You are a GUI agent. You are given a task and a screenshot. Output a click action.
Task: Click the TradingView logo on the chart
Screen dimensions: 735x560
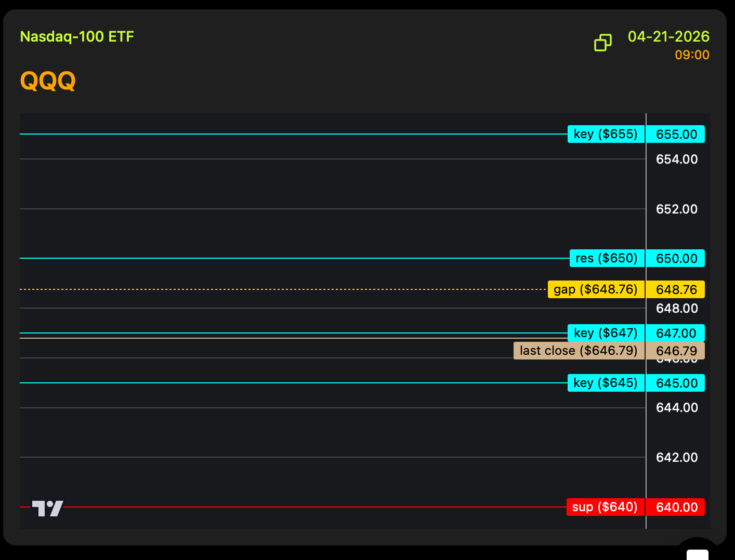48,509
